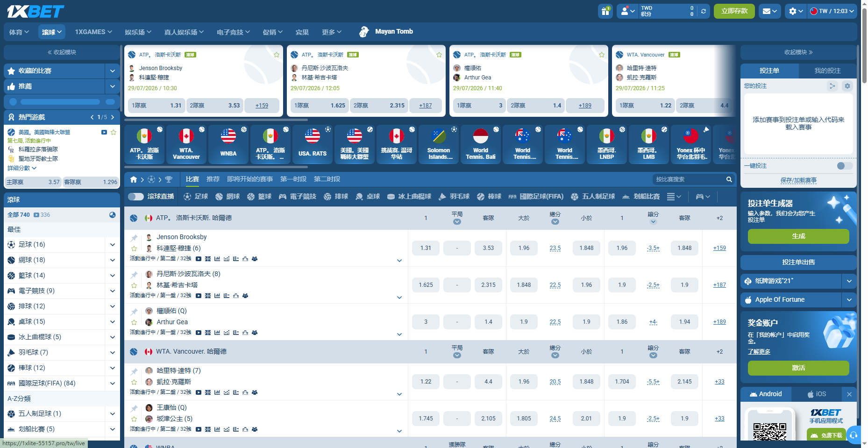
Task: Open the TW / 12:03 language dropdown
Action: point(832,11)
